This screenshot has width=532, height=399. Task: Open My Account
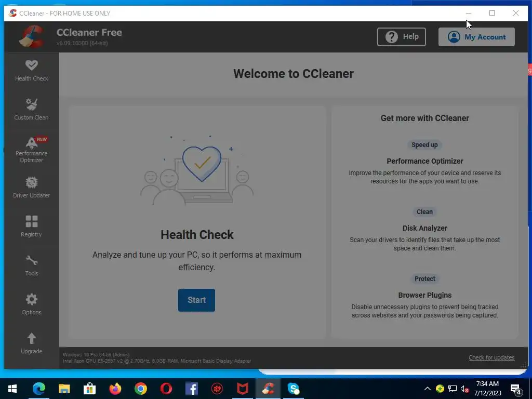coord(476,37)
